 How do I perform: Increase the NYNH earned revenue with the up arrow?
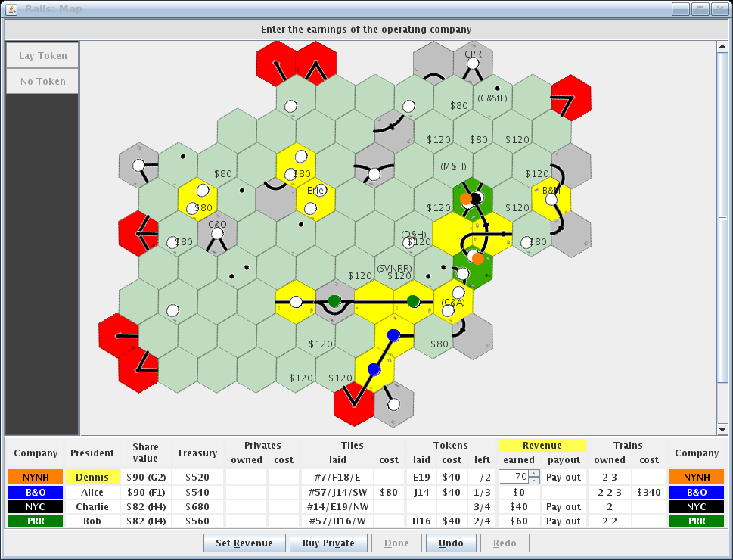click(x=534, y=474)
